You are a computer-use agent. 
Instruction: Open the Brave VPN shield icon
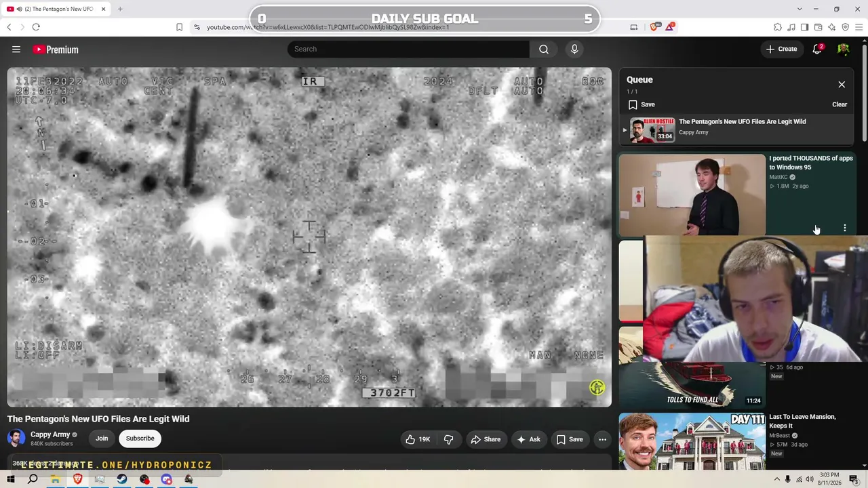pyautogui.click(x=846, y=27)
